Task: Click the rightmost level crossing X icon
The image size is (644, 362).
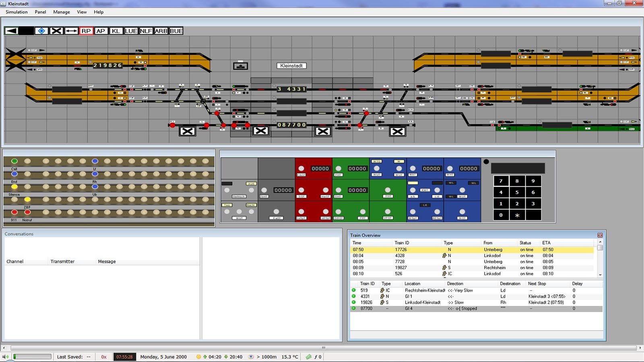Action: [x=397, y=131]
